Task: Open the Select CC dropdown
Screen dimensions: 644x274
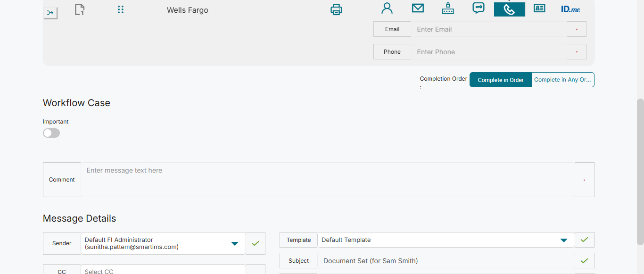Action: pyautogui.click(x=163, y=270)
